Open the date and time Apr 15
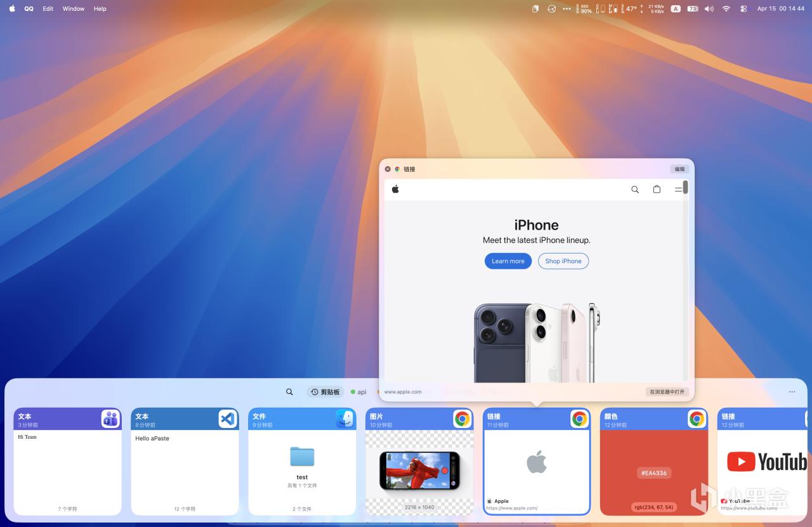This screenshot has height=527, width=812. coord(781,9)
